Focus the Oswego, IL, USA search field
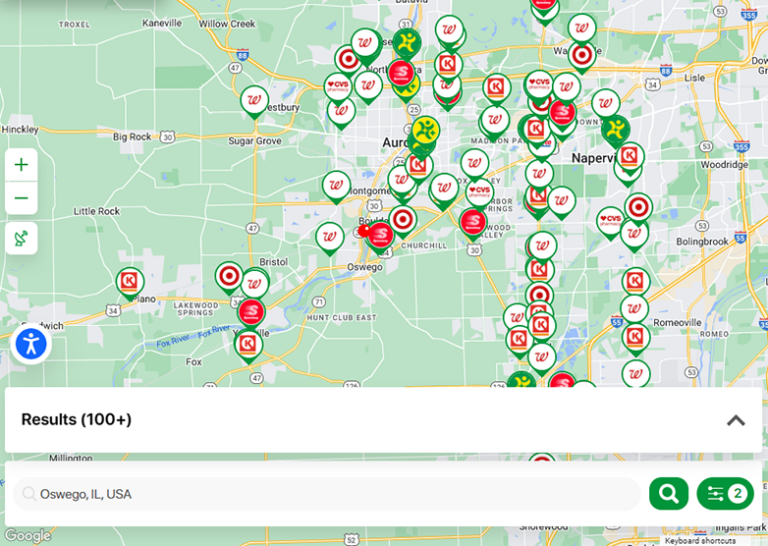The width and height of the screenshot is (768, 546). pos(330,494)
